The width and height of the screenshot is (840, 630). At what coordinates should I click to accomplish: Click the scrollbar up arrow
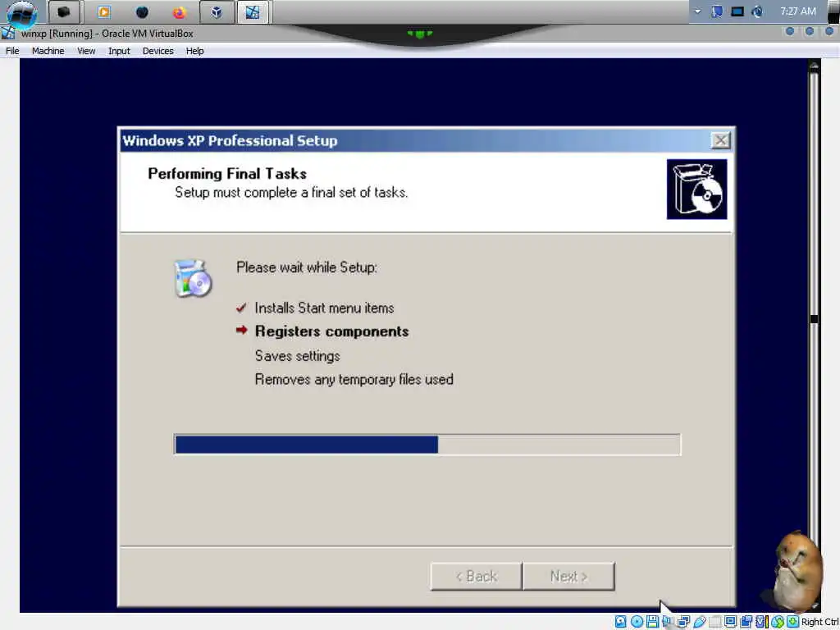coord(814,66)
